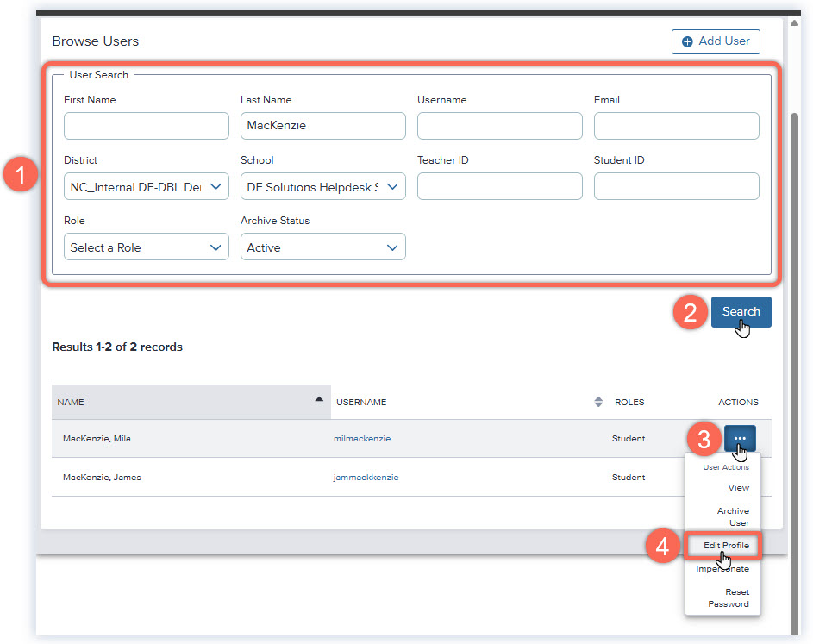Image resolution: width=813 pixels, height=644 pixels.
Task: Click the Search button
Action: 741,311
